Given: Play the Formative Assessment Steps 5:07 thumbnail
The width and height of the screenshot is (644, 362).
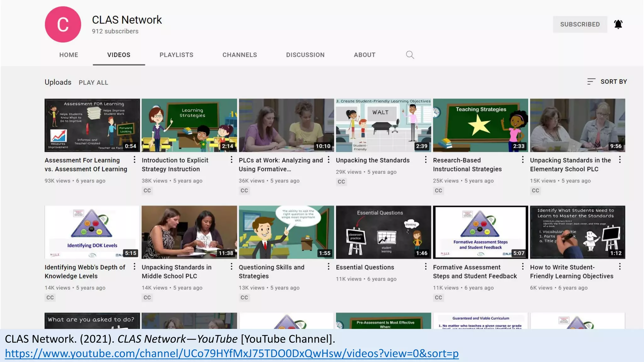Looking at the screenshot, I should [x=480, y=232].
